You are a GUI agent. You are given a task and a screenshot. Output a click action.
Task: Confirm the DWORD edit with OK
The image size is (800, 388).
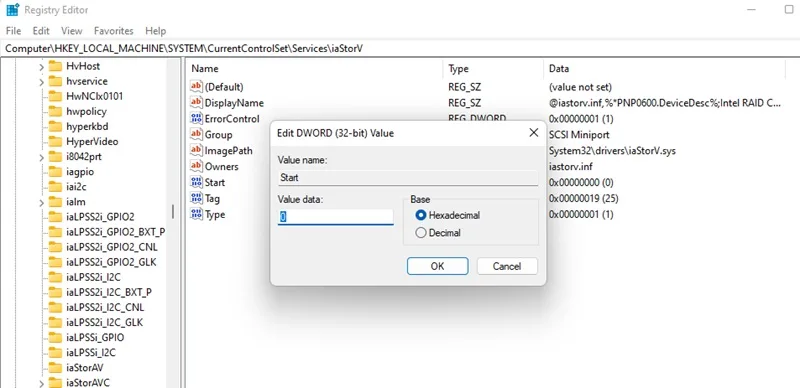(x=437, y=266)
